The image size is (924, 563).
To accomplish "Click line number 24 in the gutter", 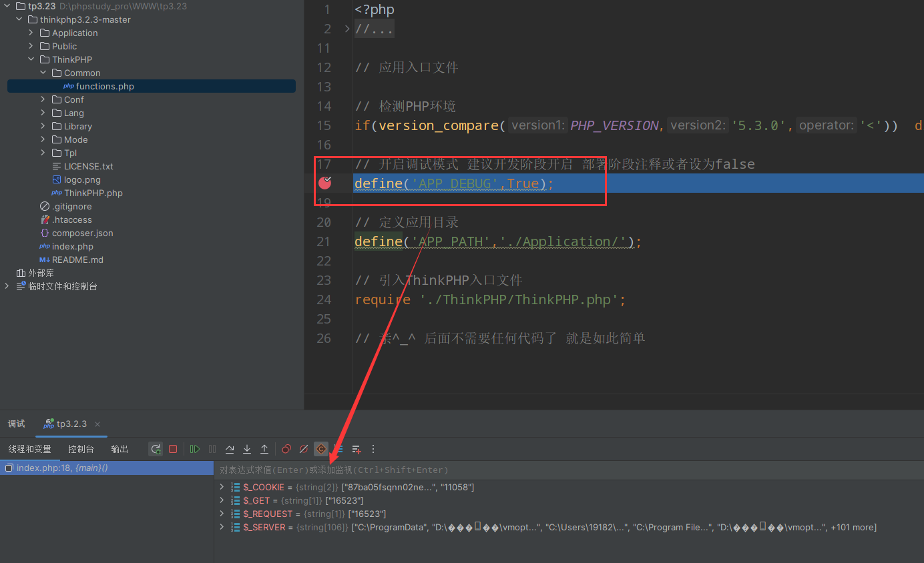I will (324, 300).
